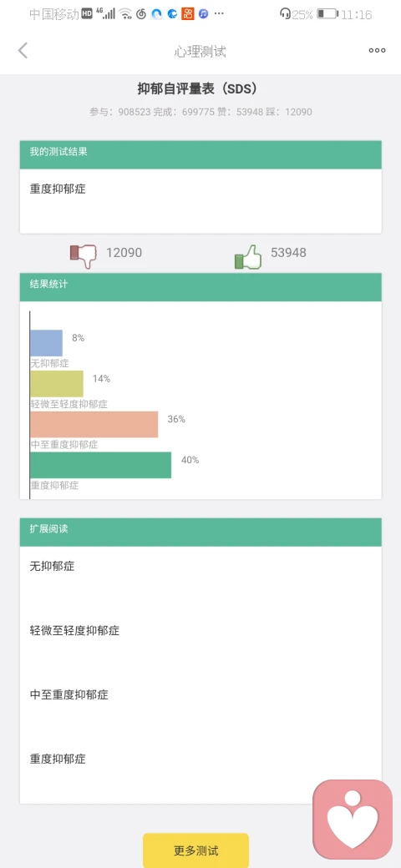Tap the WiFi signal status icon

tap(125, 14)
